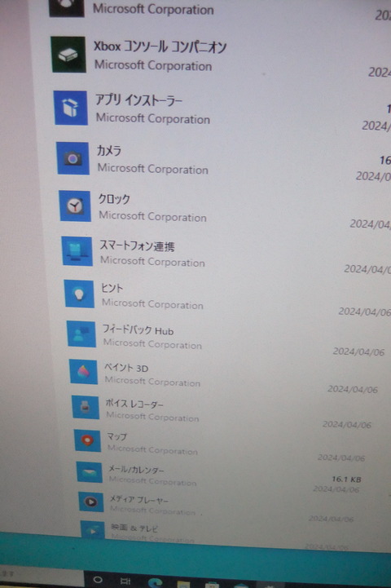Image resolution: width=391 pixels, height=588 pixels.
Task: Click the クロック clock icon
Action: (x=75, y=206)
